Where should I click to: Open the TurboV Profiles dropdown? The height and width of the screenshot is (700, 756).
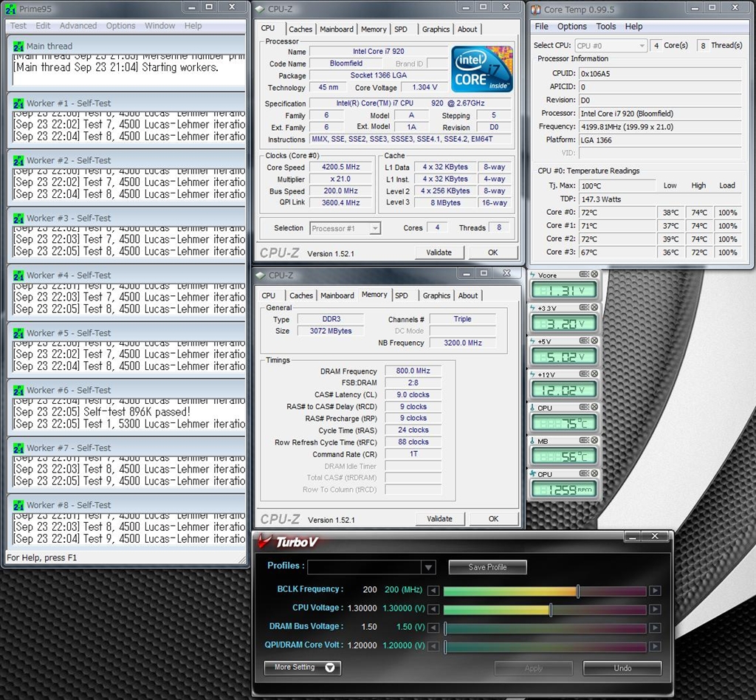click(428, 567)
